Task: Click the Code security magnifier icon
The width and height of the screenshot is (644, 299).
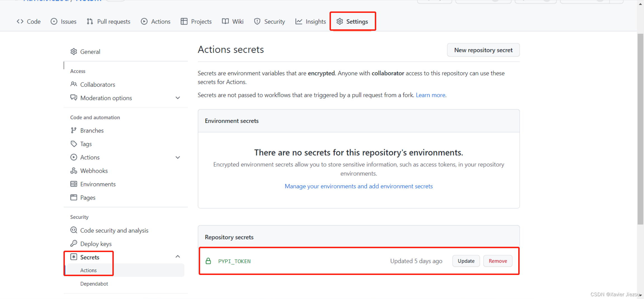Action: point(74,230)
